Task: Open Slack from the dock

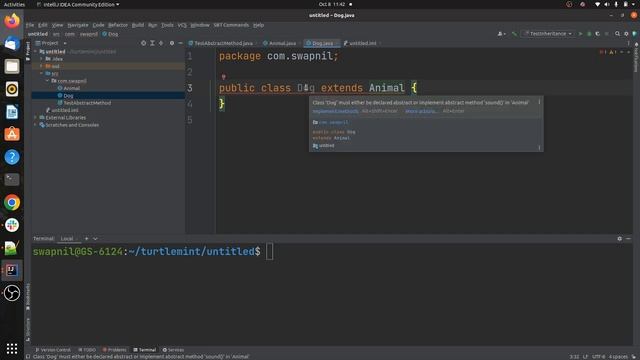Action: point(12,225)
